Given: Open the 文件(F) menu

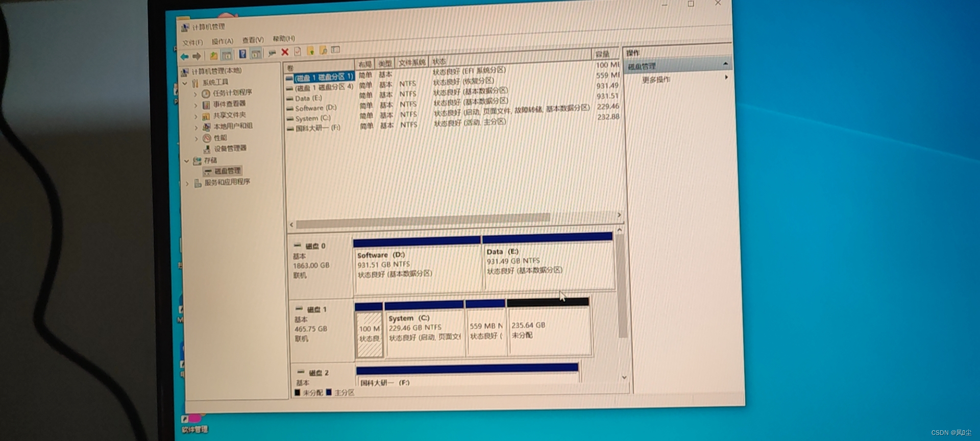Looking at the screenshot, I should click(x=192, y=42).
